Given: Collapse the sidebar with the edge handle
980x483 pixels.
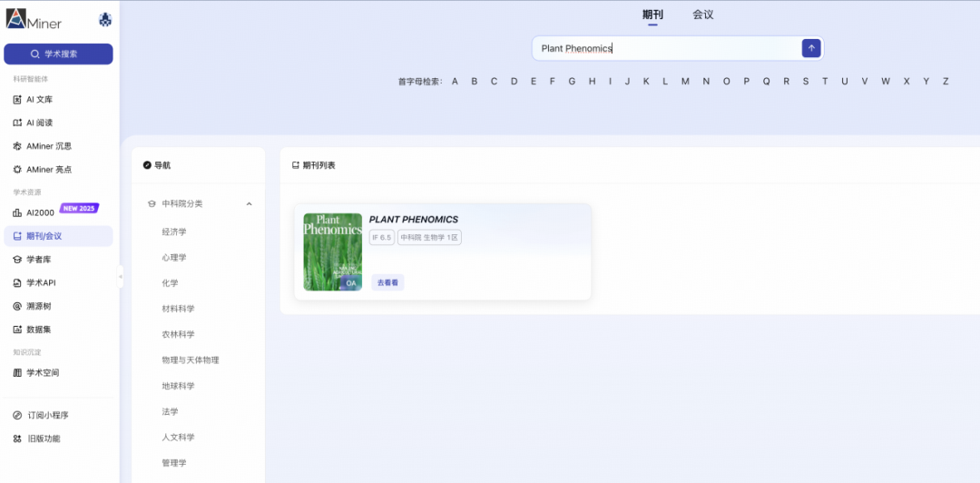Looking at the screenshot, I should pos(120,277).
